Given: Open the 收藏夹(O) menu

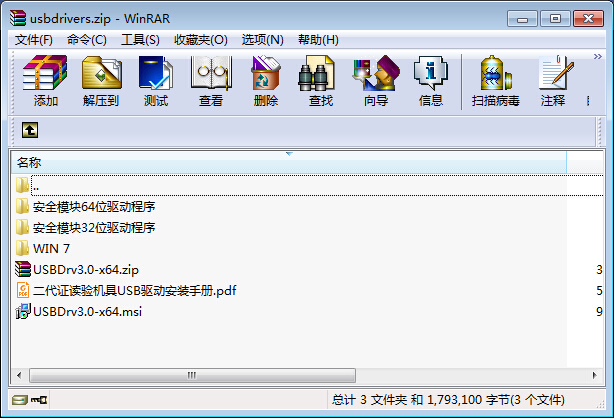Looking at the screenshot, I should click(x=201, y=40).
